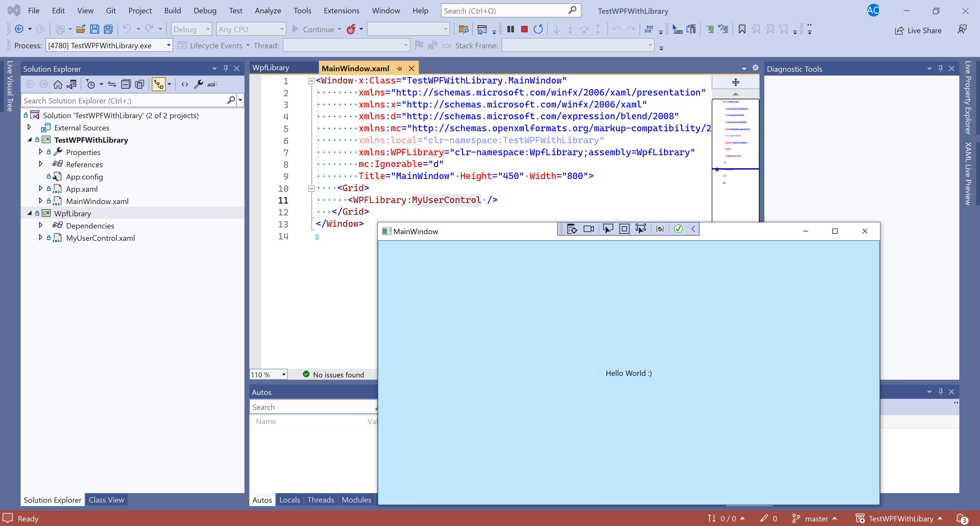Collapse All items in Solution Explorer
The width and height of the screenshot is (980, 526).
point(126,84)
